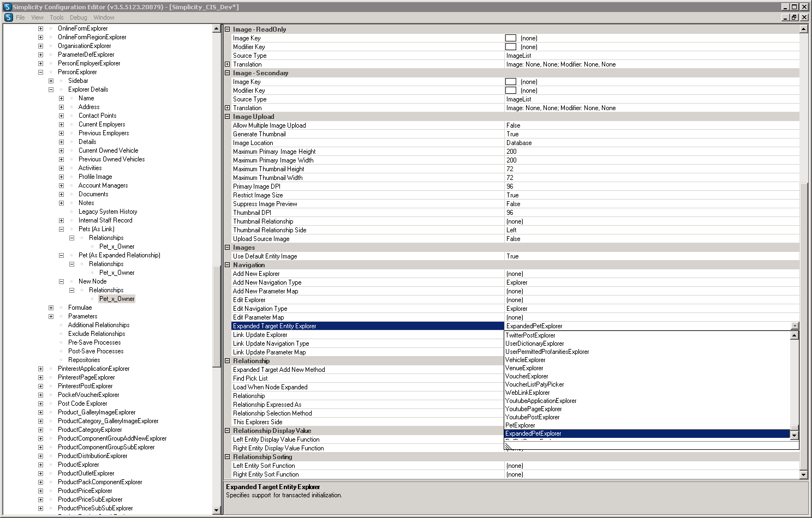This screenshot has width=812, height=518.
Task: Select the Relationship Selection Method property row
Action: tap(364, 413)
